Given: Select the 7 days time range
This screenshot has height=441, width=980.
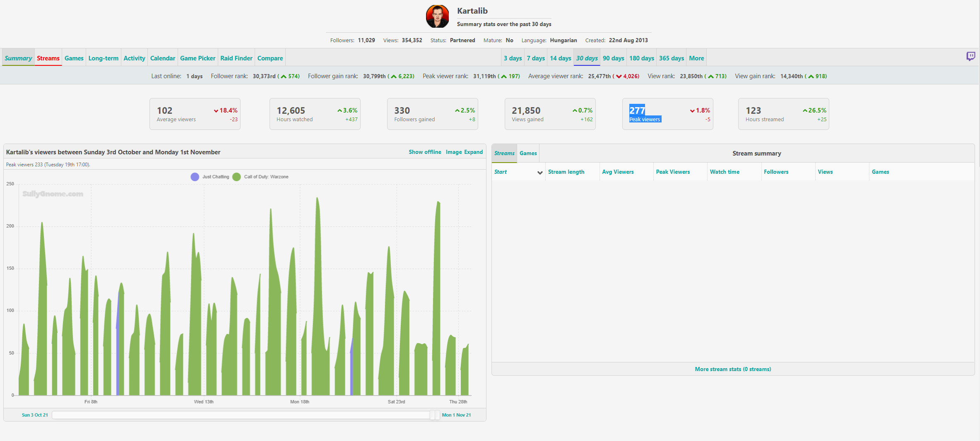Looking at the screenshot, I should [x=536, y=58].
